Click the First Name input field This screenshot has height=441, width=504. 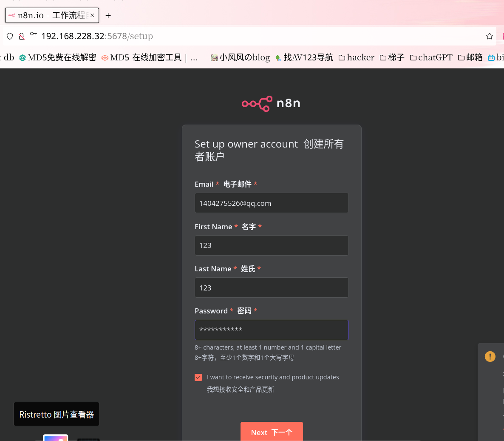tap(272, 245)
